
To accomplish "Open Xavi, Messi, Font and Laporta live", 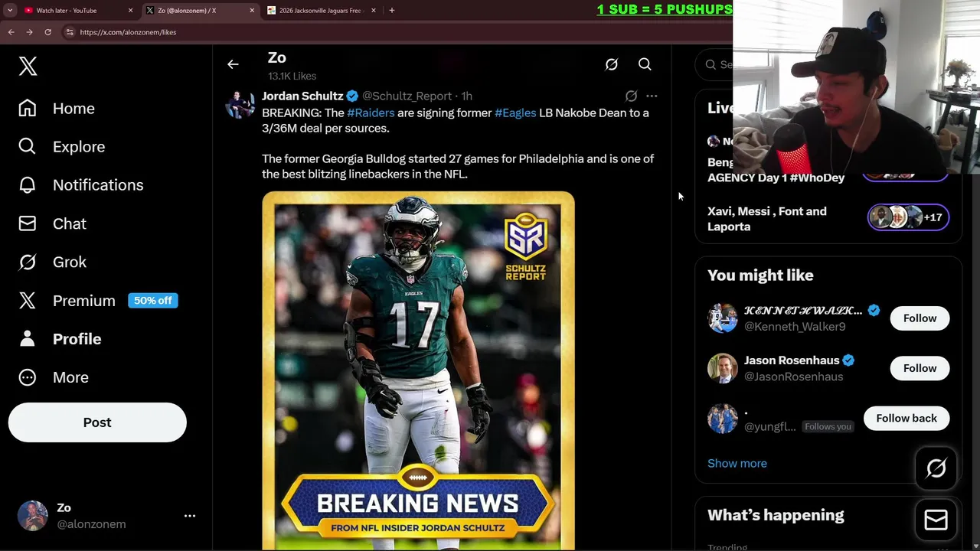I will (x=767, y=219).
